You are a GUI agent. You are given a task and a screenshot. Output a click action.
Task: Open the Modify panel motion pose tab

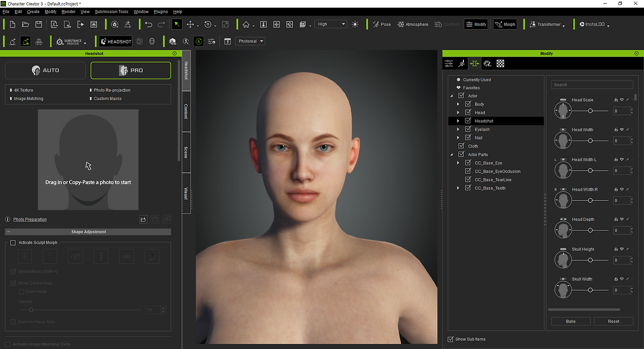pyautogui.click(x=461, y=63)
